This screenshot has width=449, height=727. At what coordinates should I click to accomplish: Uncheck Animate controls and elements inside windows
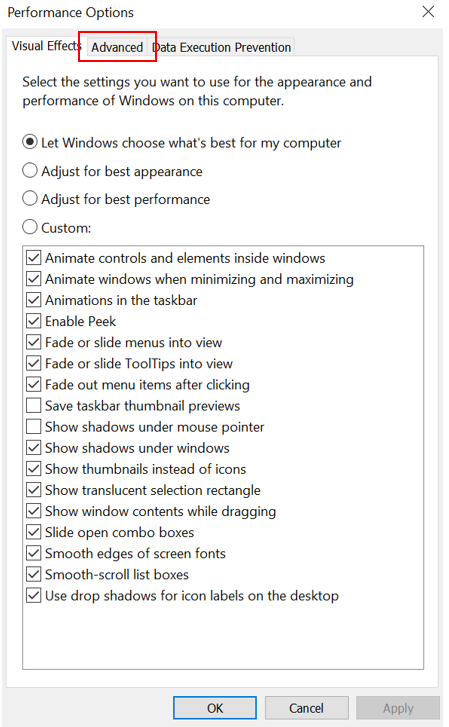coord(34,258)
